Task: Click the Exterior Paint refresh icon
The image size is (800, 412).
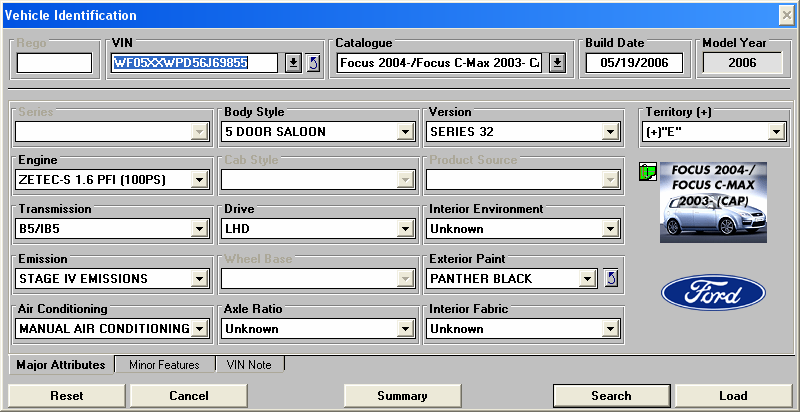Action: [x=611, y=278]
